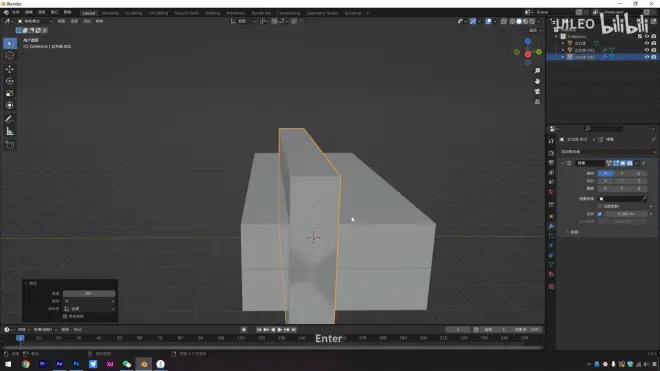Expand the selected .002 object row

563,57
